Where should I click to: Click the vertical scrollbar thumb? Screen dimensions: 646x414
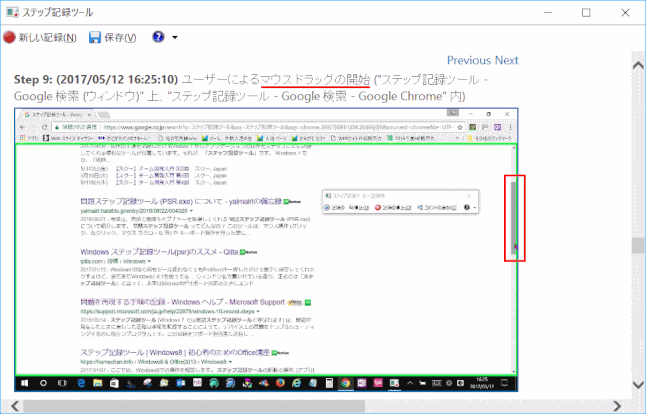click(638, 246)
